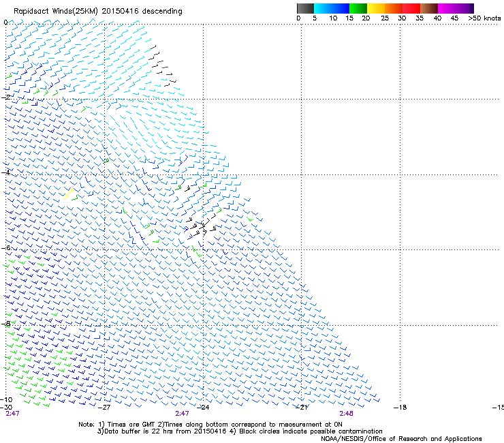Click the '35' label under the color bar
Viewport: 504px width, 443px height.
tap(420, 18)
